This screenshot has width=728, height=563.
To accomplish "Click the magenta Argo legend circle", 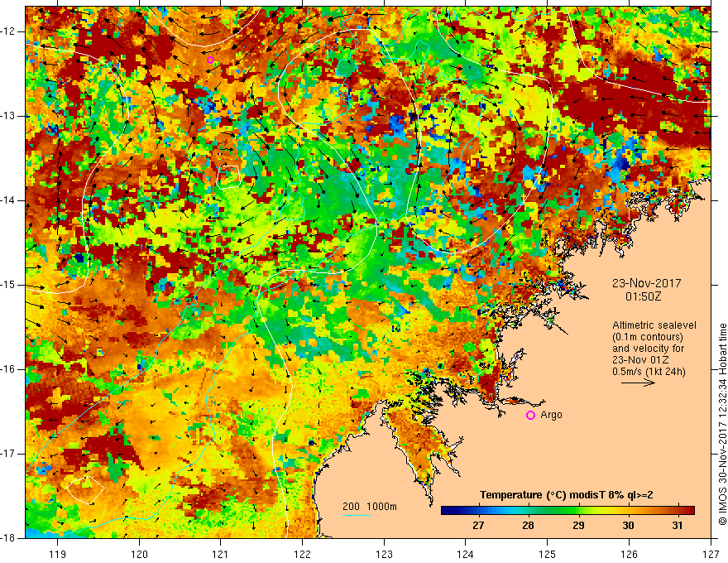I will coord(530,416).
